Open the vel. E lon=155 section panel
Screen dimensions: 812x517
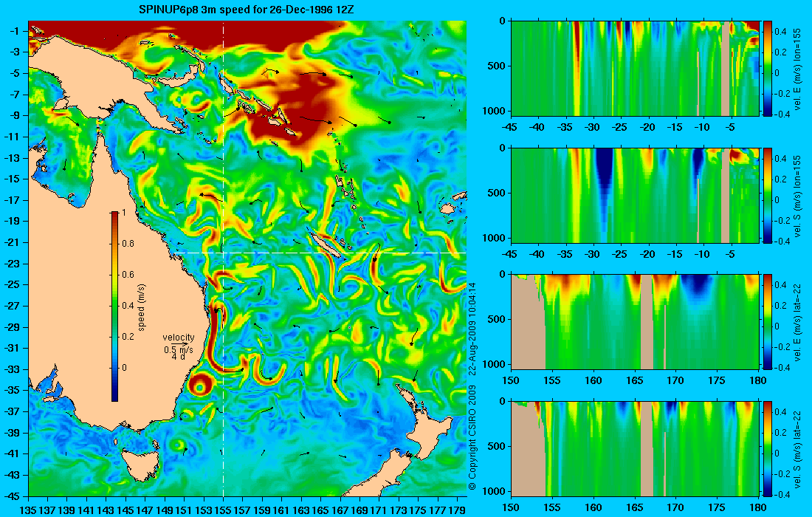coord(635,69)
